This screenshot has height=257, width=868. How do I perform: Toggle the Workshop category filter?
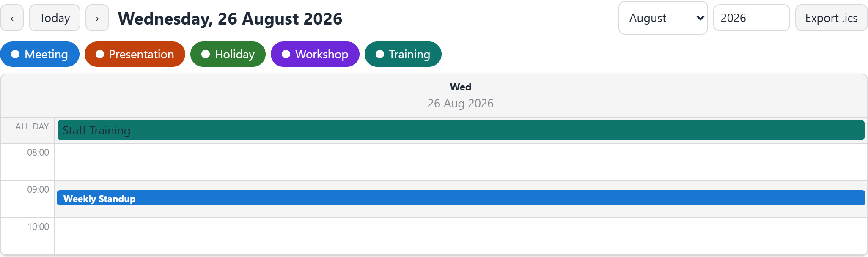[315, 54]
